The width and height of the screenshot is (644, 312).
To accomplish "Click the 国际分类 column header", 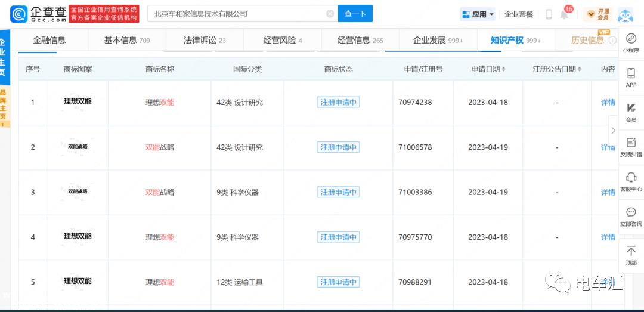I will [x=247, y=69].
